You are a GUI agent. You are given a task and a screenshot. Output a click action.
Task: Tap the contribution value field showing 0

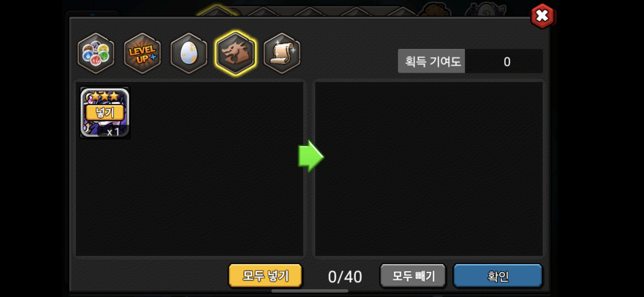504,61
